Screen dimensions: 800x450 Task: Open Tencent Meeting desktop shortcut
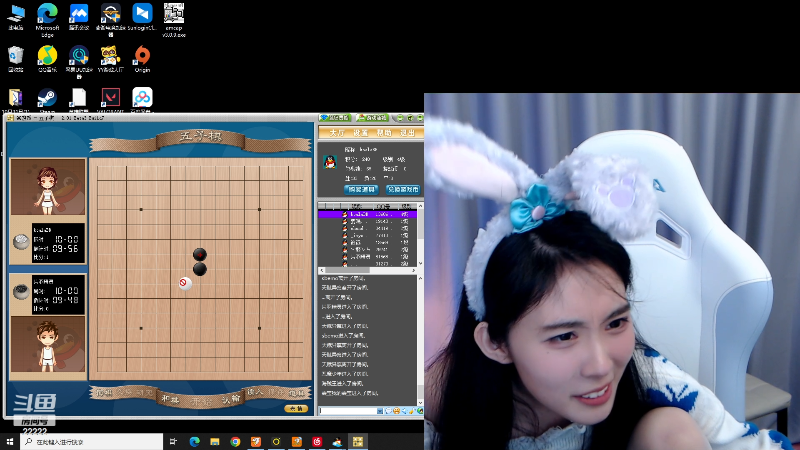(x=79, y=17)
